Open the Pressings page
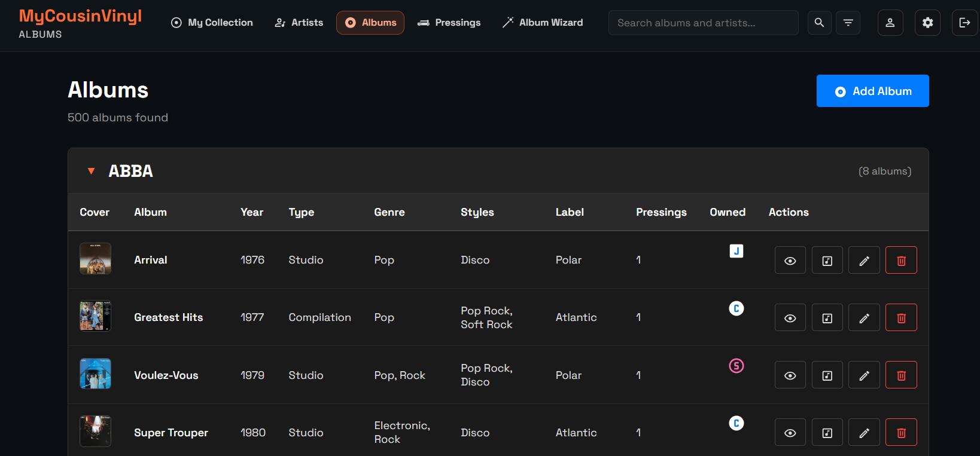980x456 pixels. pyautogui.click(x=449, y=23)
